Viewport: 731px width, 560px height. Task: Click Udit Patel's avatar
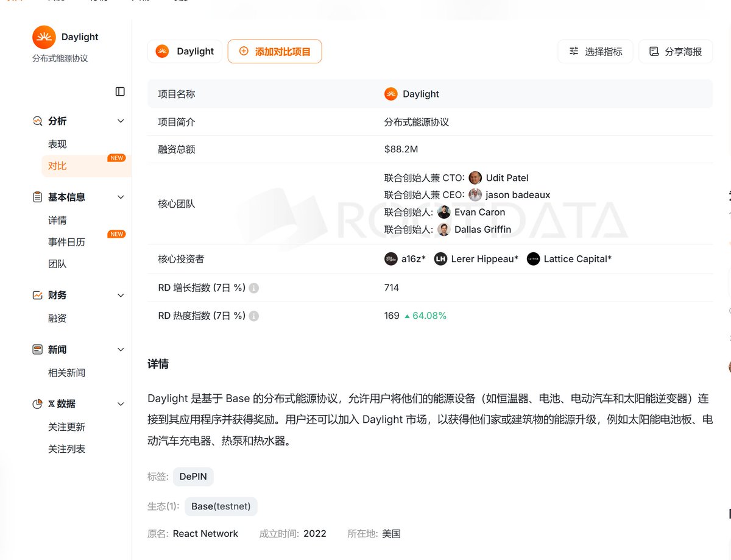click(475, 177)
